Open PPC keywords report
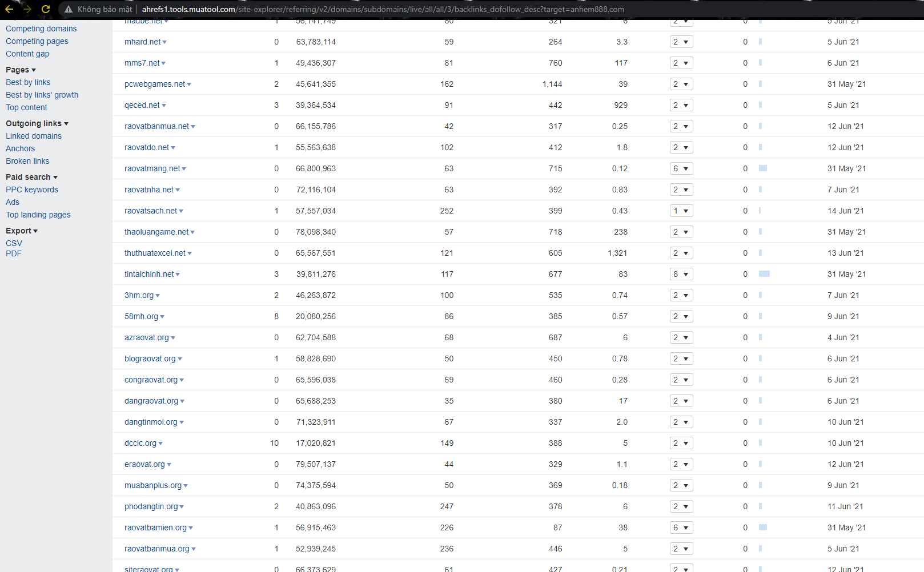The height and width of the screenshot is (572, 924). pos(32,190)
